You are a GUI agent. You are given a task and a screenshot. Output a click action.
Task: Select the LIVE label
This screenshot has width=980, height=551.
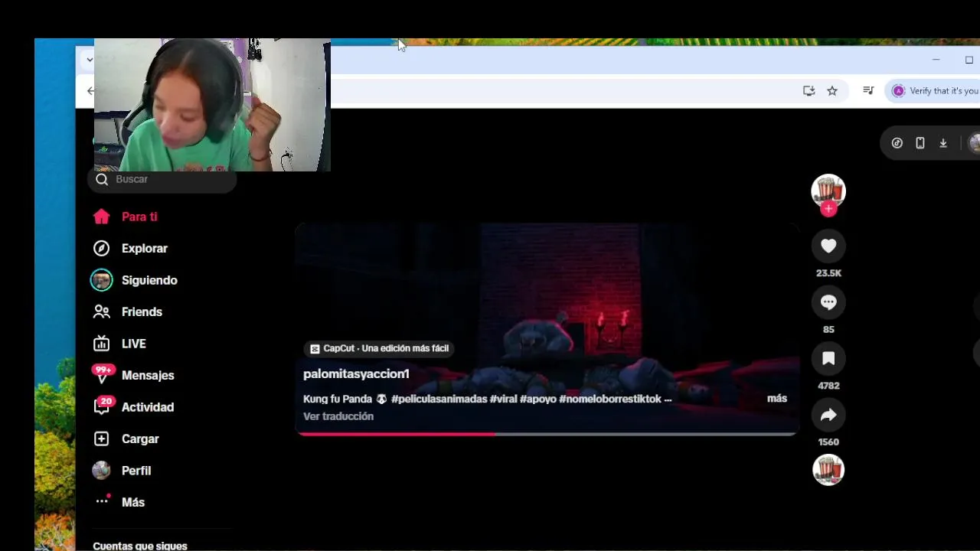(134, 344)
